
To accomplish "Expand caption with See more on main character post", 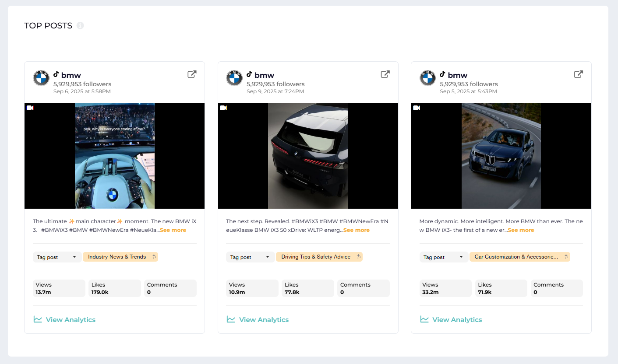I will pyautogui.click(x=173, y=230).
